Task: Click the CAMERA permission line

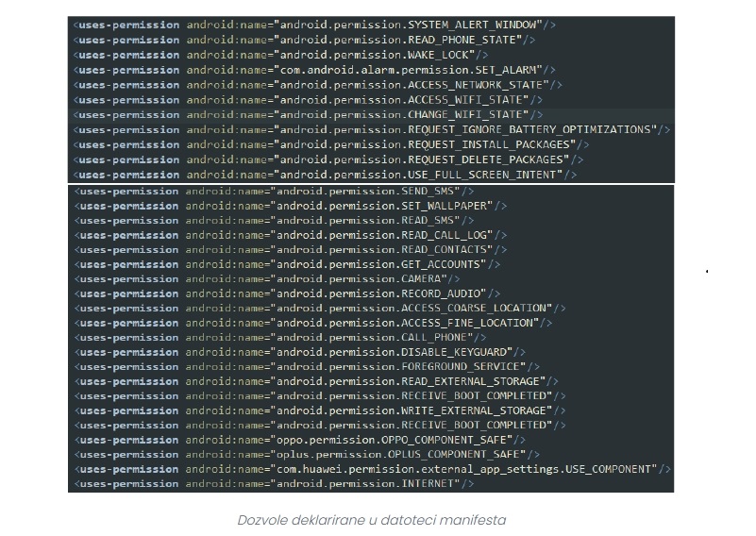Action: pos(266,279)
